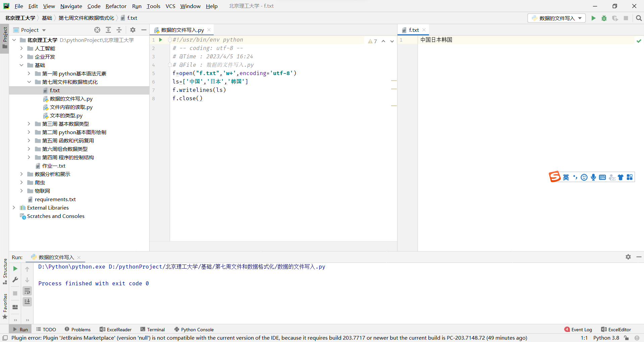Open Sogou emoji face icon
Viewport: 644px width, 342px height.
pyautogui.click(x=584, y=177)
